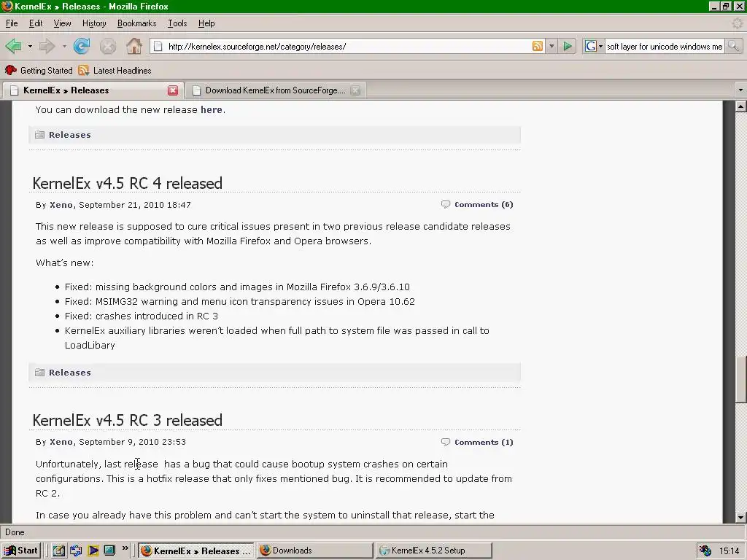747x560 pixels.
Task: Open the Forward button history dropdown arrow
Action: click(64, 46)
